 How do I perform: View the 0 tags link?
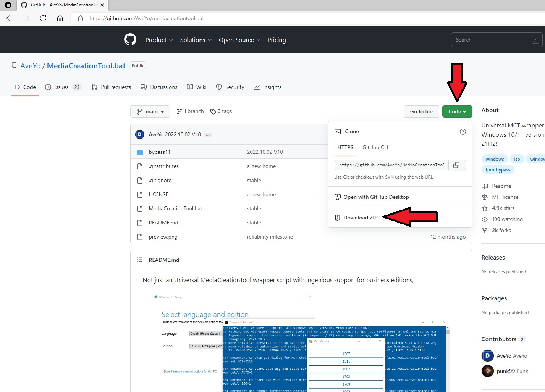point(221,111)
